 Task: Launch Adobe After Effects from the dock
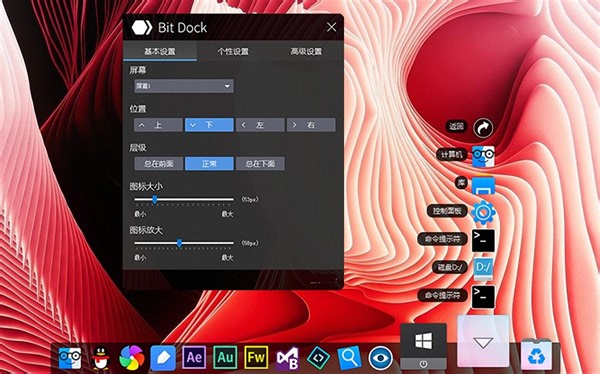pos(194,358)
